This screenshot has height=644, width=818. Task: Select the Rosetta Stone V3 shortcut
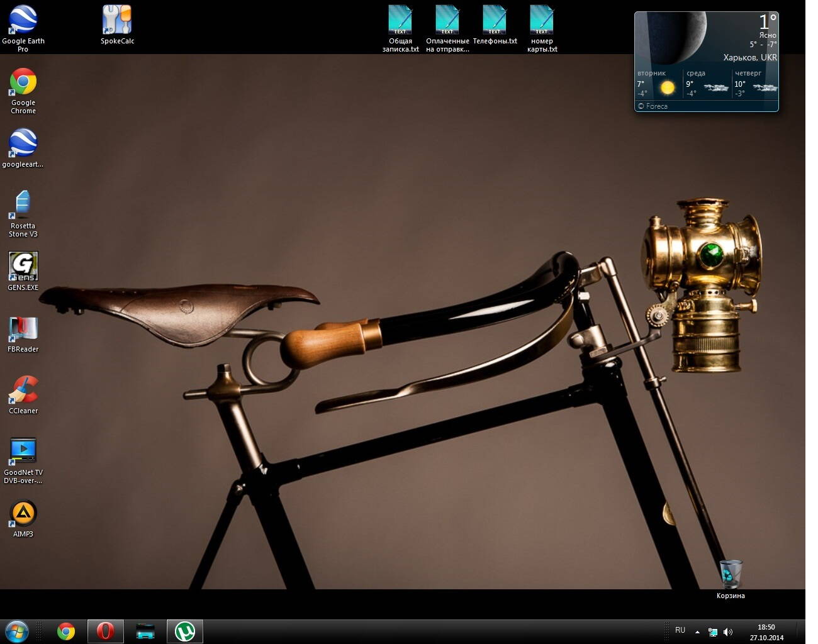pyautogui.click(x=23, y=204)
